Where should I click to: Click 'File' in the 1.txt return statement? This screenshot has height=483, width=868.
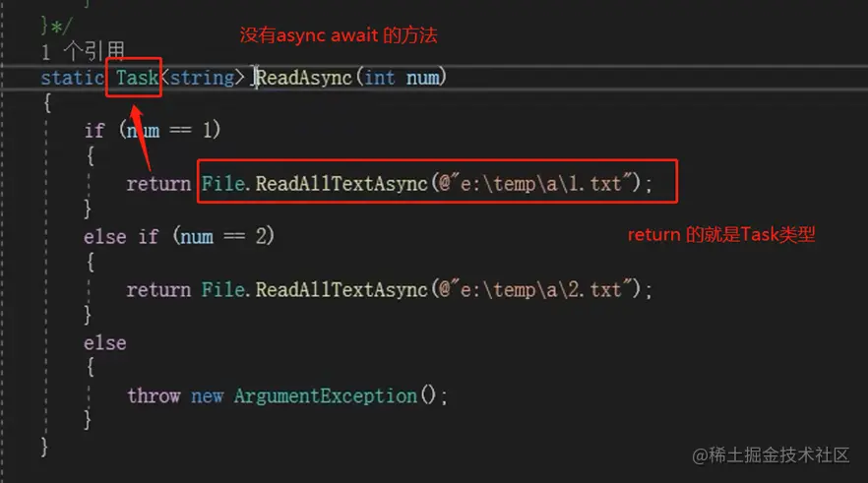pos(222,183)
